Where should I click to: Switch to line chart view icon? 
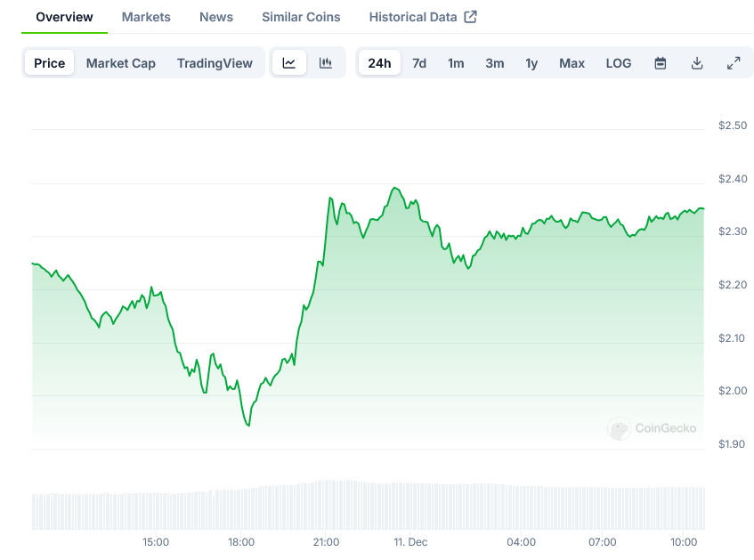pos(289,63)
